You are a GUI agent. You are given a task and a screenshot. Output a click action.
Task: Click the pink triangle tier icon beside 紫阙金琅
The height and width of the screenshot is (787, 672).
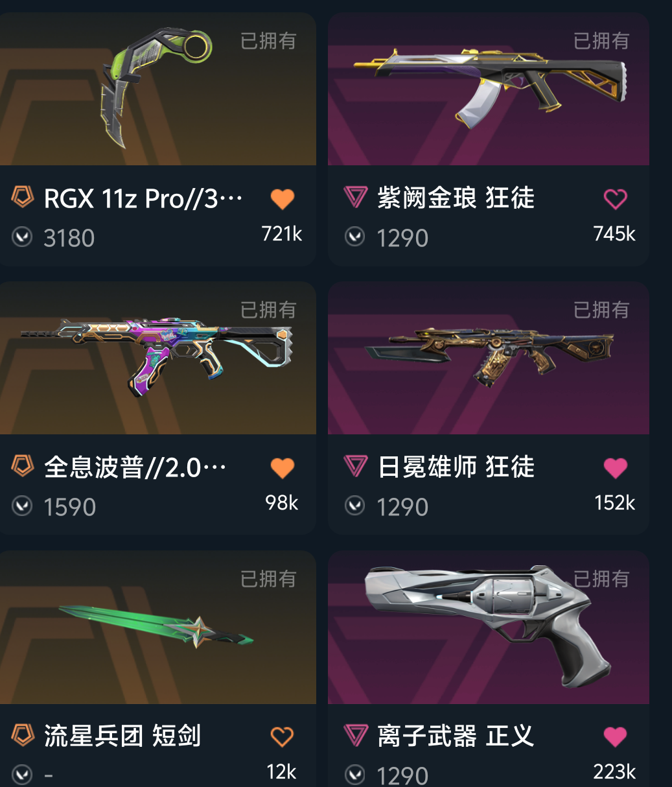355,197
